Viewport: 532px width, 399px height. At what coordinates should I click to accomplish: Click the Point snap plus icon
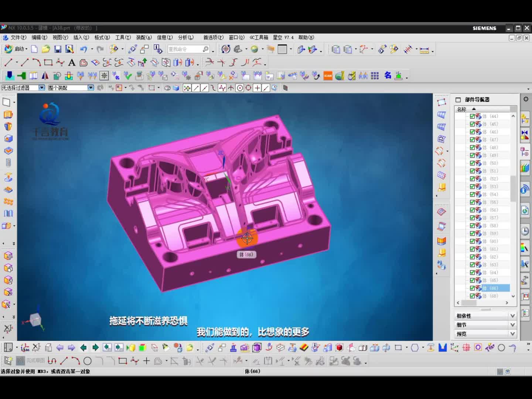click(x=257, y=88)
